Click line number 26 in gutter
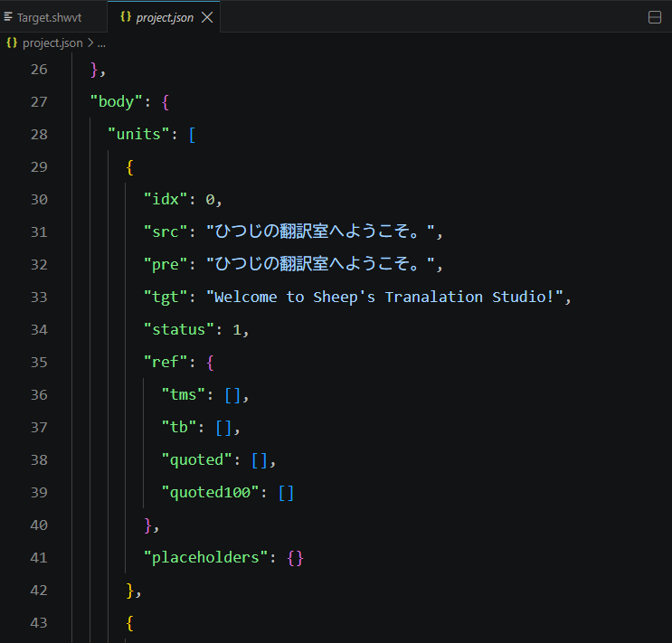 coord(39,70)
